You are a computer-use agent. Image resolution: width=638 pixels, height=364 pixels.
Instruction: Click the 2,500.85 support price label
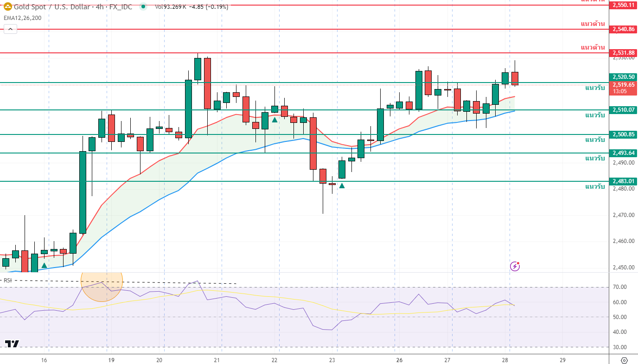click(623, 134)
